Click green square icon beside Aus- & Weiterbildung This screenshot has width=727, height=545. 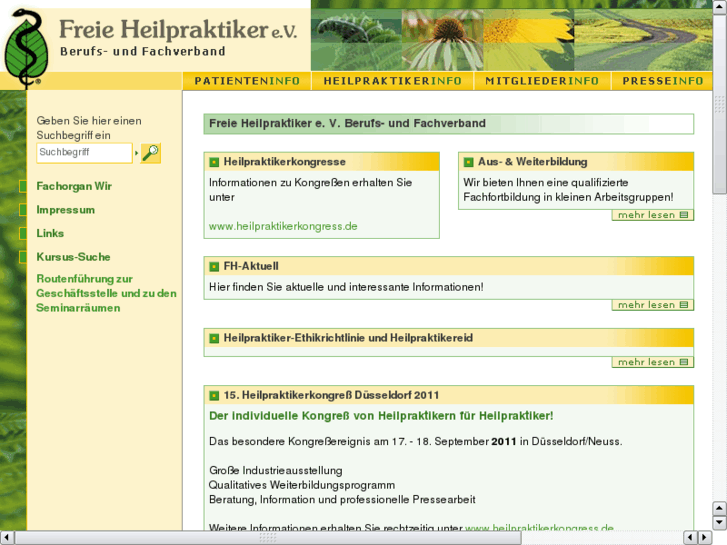pyautogui.click(x=468, y=162)
